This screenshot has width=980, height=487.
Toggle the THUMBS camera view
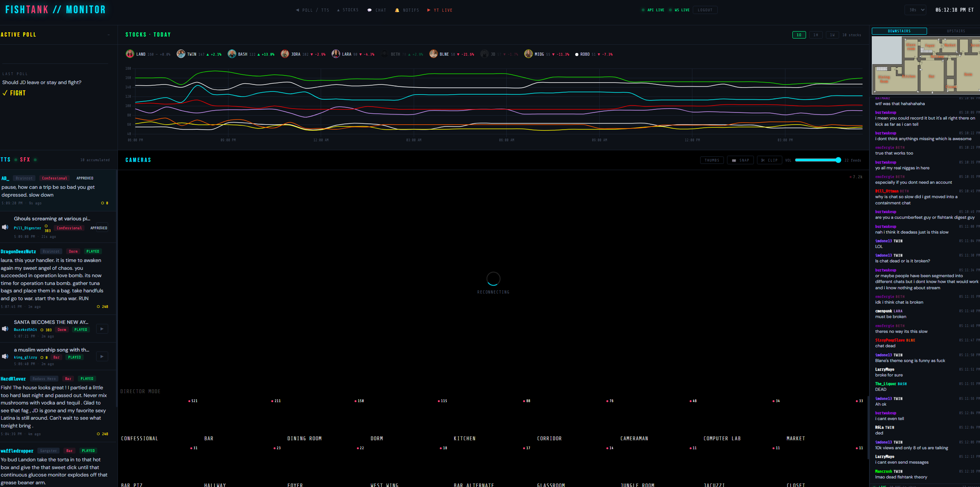point(712,160)
